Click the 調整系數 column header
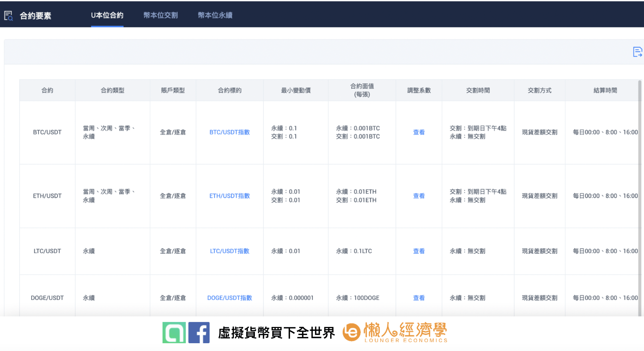Image resolution: width=644 pixels, height=351 pixels. point(419,90)
